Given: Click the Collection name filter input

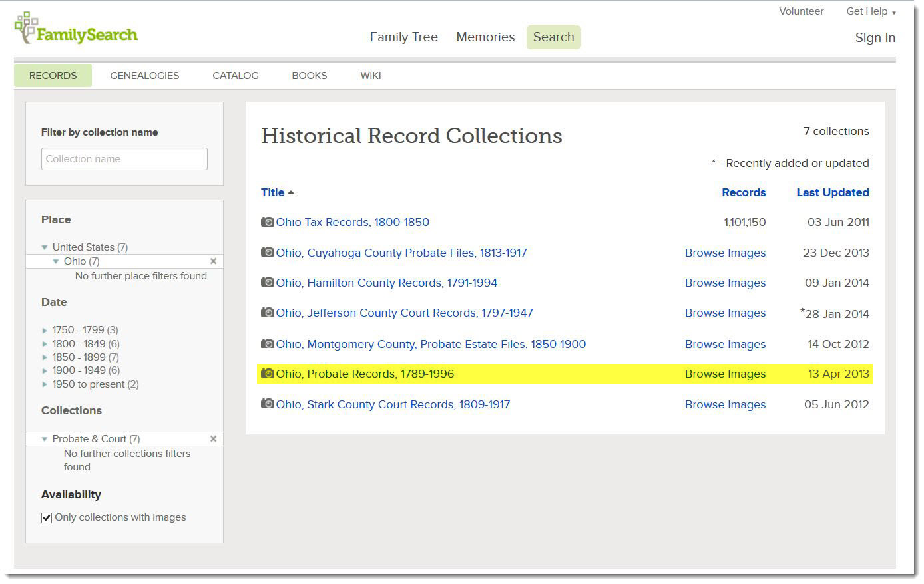Looking at the screenshot, I should [x=124, y=159].
